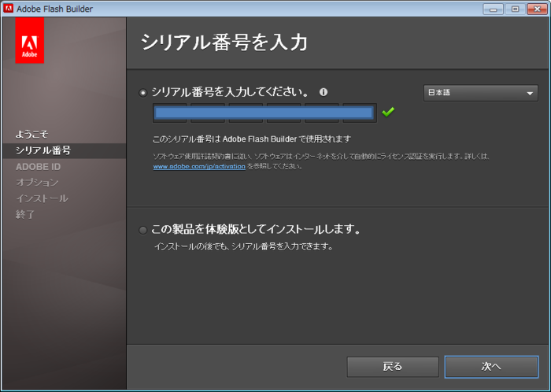This screenshot has width=551, height=392.
Task: Click the text このシリアル番号は Adobe Flash Builder で使用されます
Action: coord(252,139)
